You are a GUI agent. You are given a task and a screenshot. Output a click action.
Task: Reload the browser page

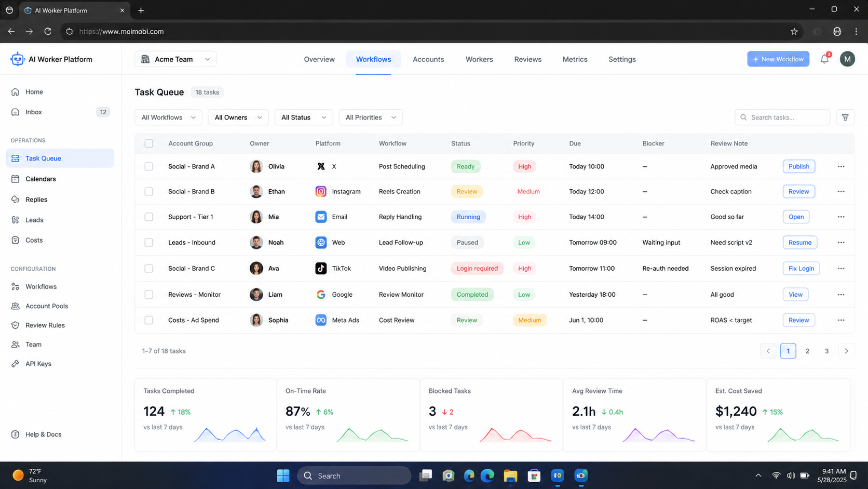point(48,32)
